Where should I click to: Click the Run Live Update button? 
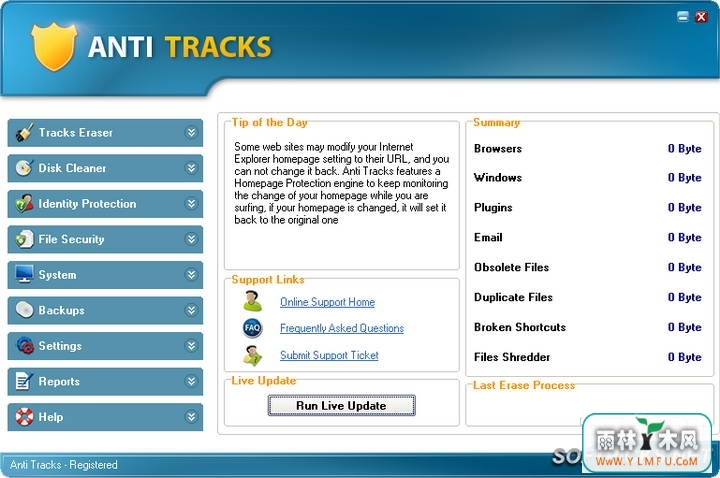point(342,405)
